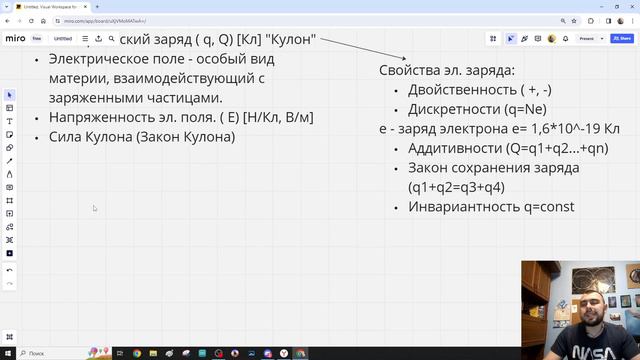Click the 'Двойственность ( +, -)' line
640x360 pixels.
coord(480,90)
